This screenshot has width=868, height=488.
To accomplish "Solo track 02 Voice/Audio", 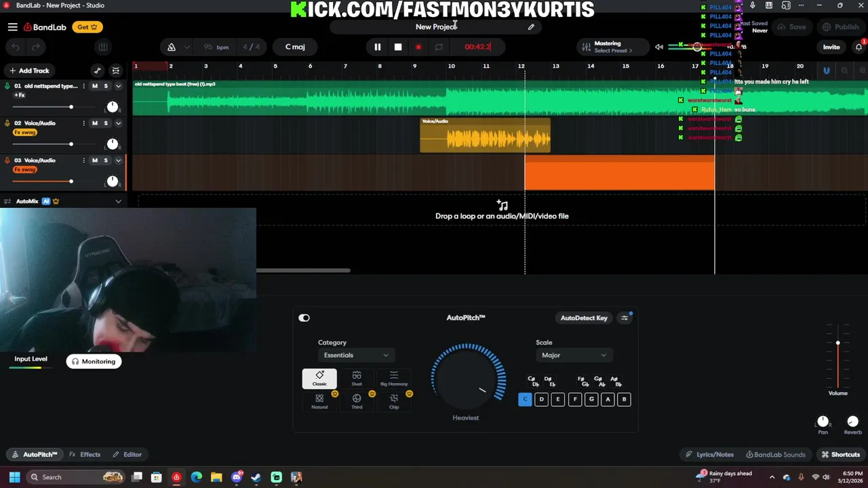I will pos(106,123).
